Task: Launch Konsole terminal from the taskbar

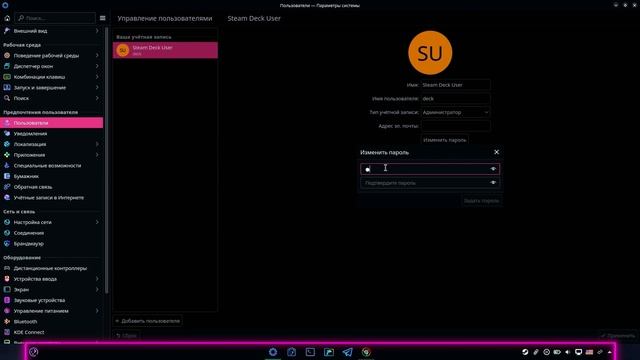Action: (310, 352)
